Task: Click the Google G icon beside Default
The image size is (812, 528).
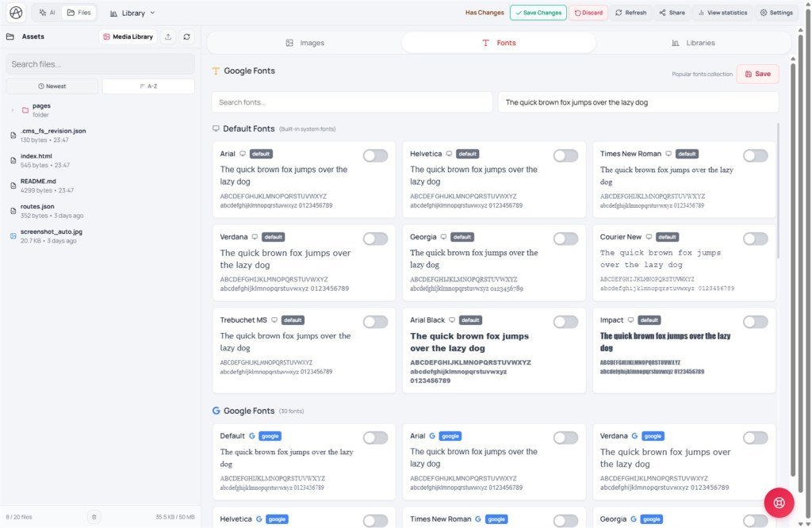Action: [x=251, y=436]
